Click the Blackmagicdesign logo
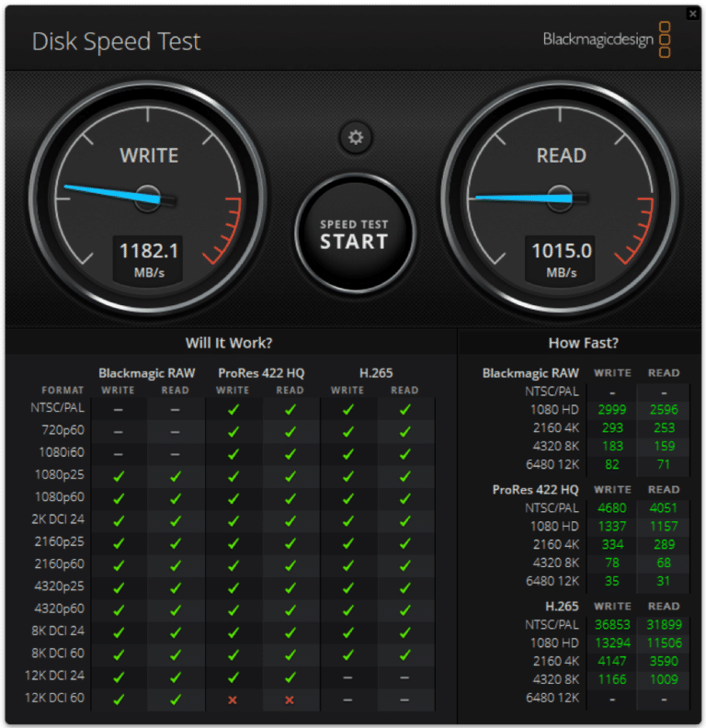 click(x=606, y=40)
